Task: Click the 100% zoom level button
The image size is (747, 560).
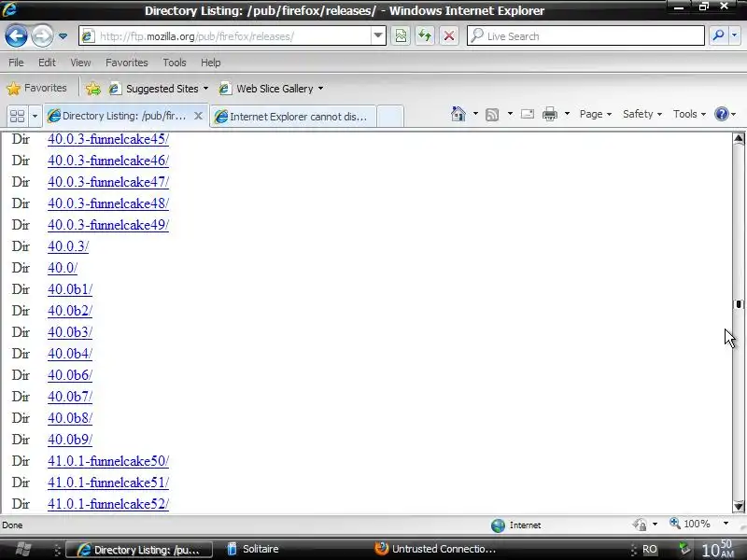Action: point(690,524)
